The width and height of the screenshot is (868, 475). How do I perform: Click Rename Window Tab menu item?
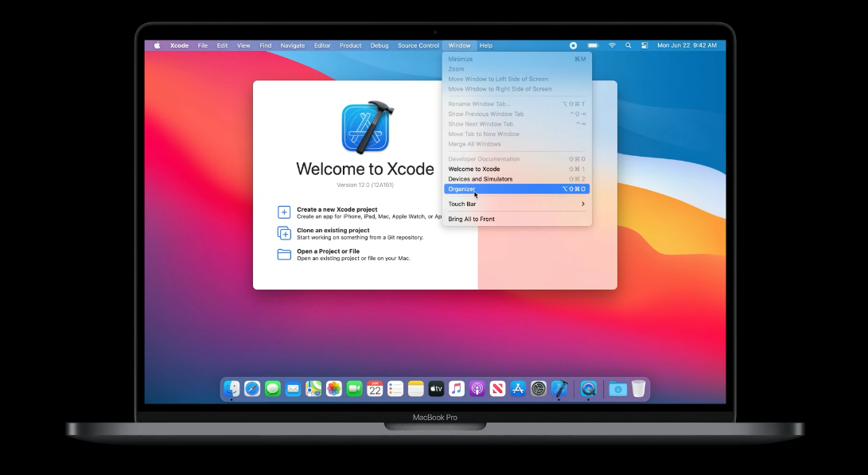click(x=516, y=103)
